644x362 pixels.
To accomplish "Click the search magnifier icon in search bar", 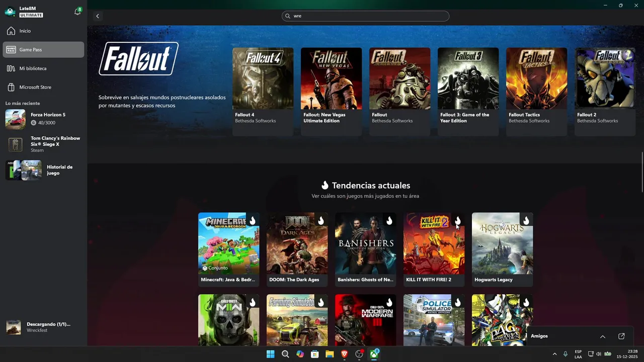I will pyautogui.click(x=288, y=16).
